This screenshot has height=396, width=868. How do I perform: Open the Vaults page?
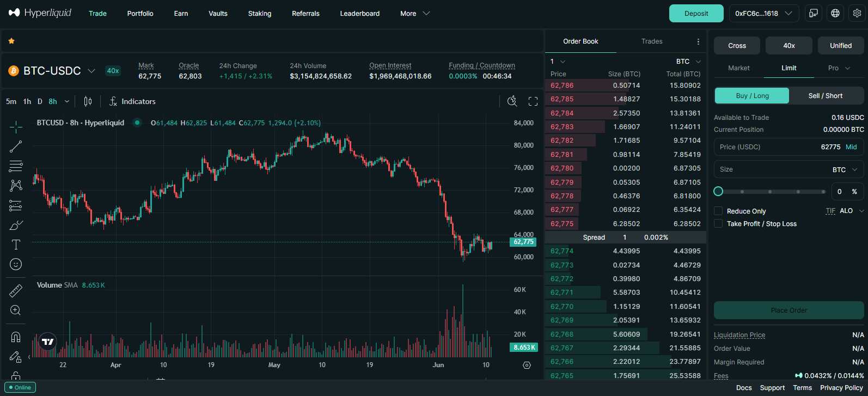218,13
